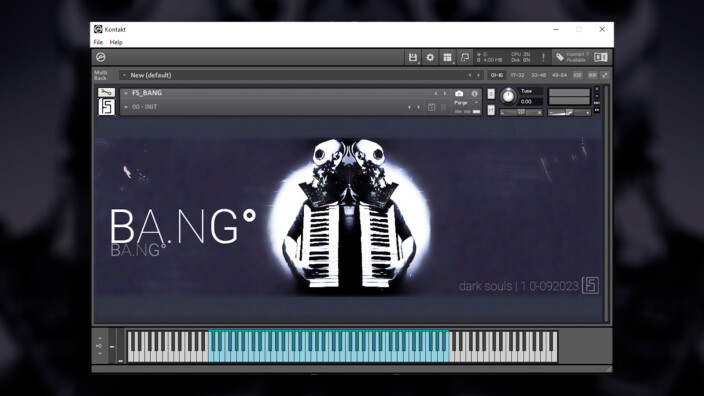This screenshot has height=396, width=704.
Task: Adjust the instrument volume slider
Action: point(569,112)
